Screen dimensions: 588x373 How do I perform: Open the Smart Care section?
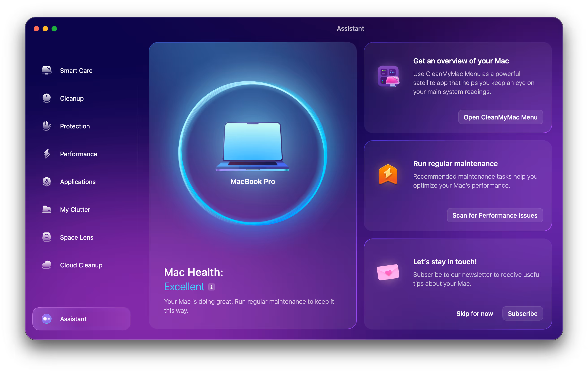click(x=82, y=71)
